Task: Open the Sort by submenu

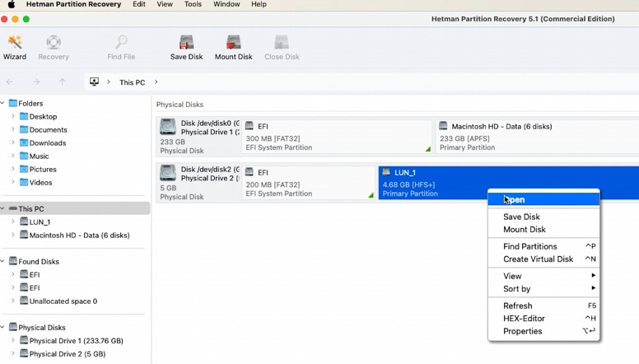Action: tap(543, 288)
